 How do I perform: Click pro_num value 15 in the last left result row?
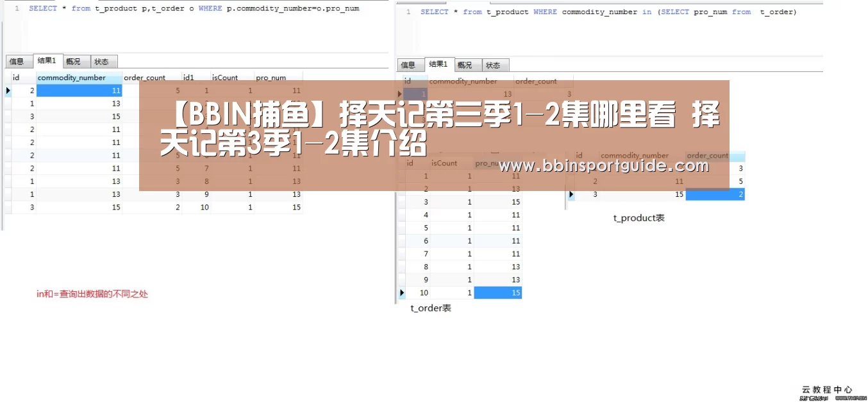278,207
